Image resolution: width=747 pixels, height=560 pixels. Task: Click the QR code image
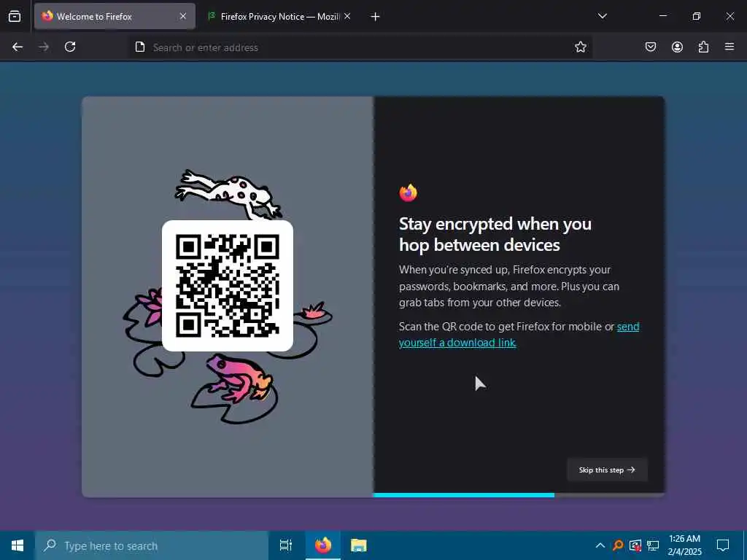(228, 286)
